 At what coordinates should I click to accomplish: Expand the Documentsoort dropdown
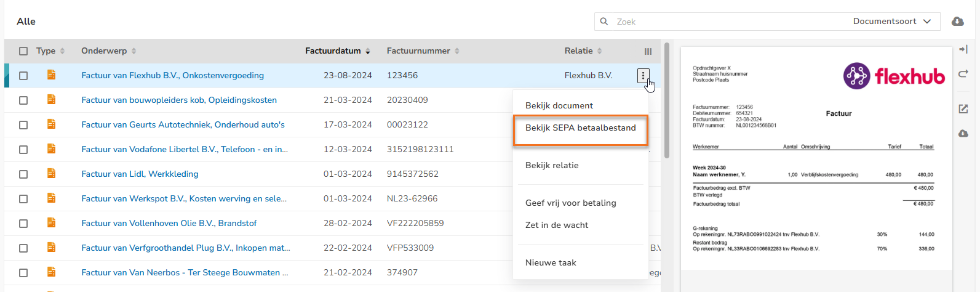tap(892, 22)
